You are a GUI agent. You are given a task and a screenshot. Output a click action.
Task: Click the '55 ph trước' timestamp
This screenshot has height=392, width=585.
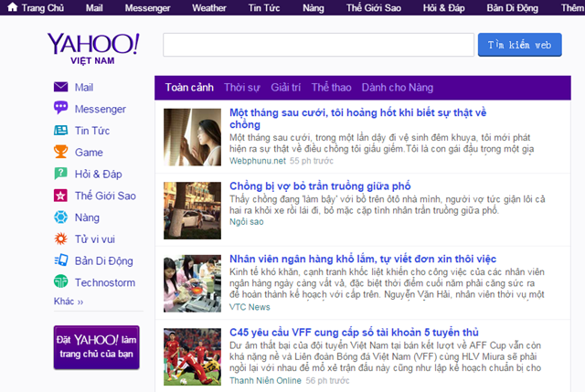pyautogui.click(x=312, y=161)
